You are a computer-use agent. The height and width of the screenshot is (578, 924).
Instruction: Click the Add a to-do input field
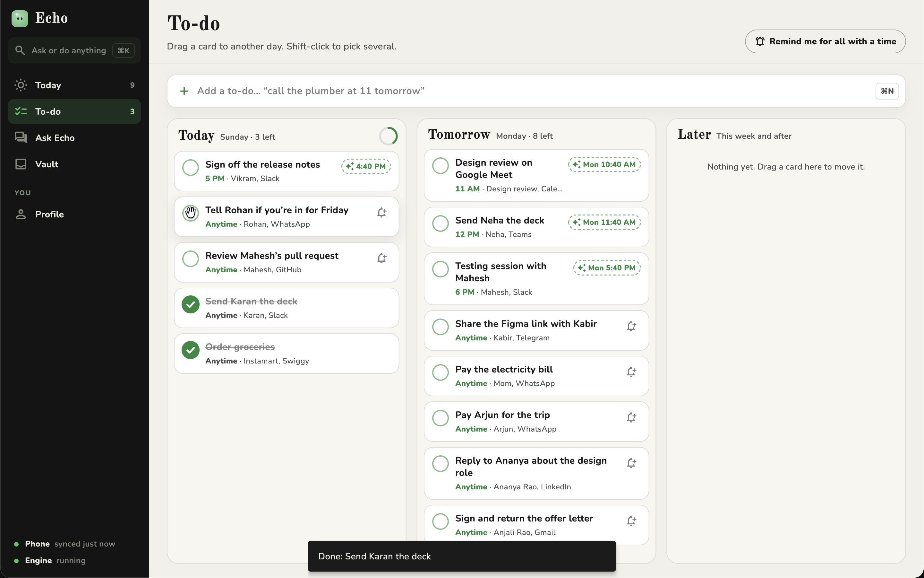(536, 91)
